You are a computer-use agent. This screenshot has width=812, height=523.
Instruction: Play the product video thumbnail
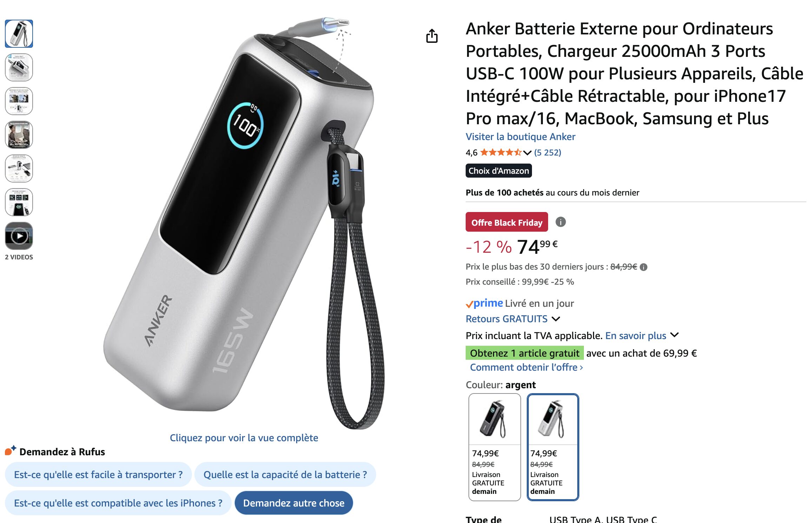19,236
